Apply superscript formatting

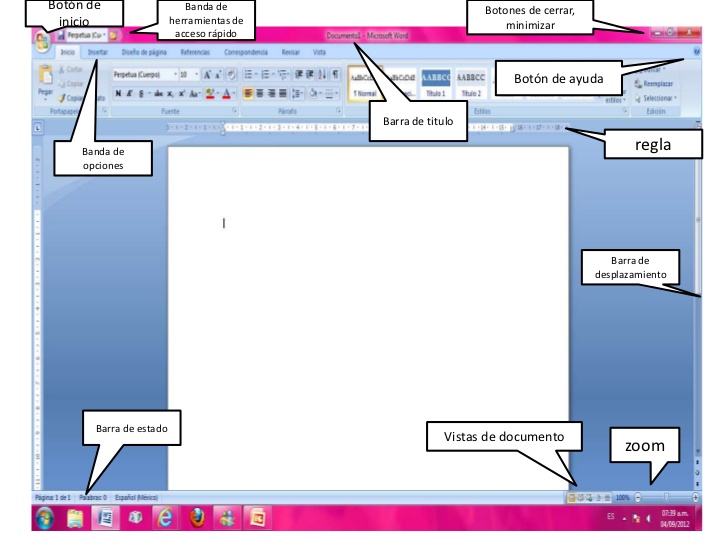(x=182, y=93)
